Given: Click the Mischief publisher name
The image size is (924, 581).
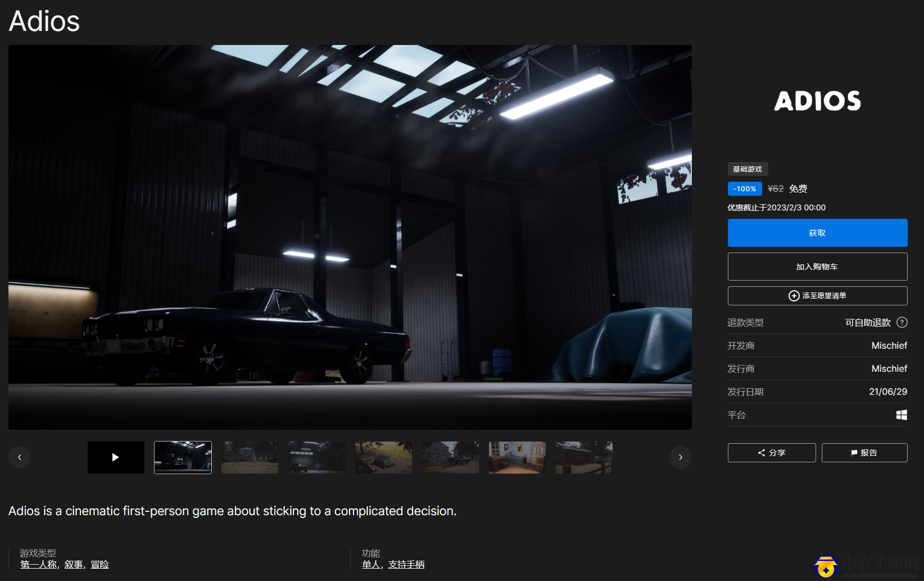Looking at the screenshot, I should pyautogui.click(x=889, y=369).
